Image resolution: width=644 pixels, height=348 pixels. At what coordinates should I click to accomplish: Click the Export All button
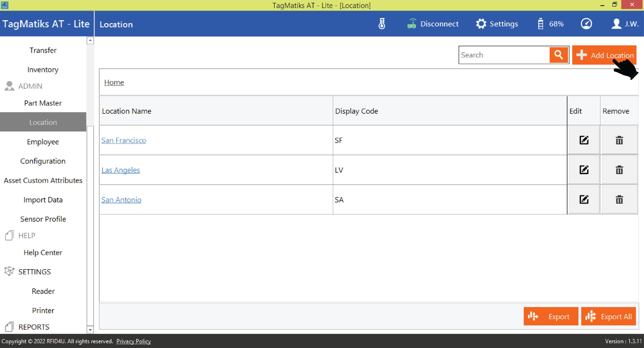tap(608, 316)
